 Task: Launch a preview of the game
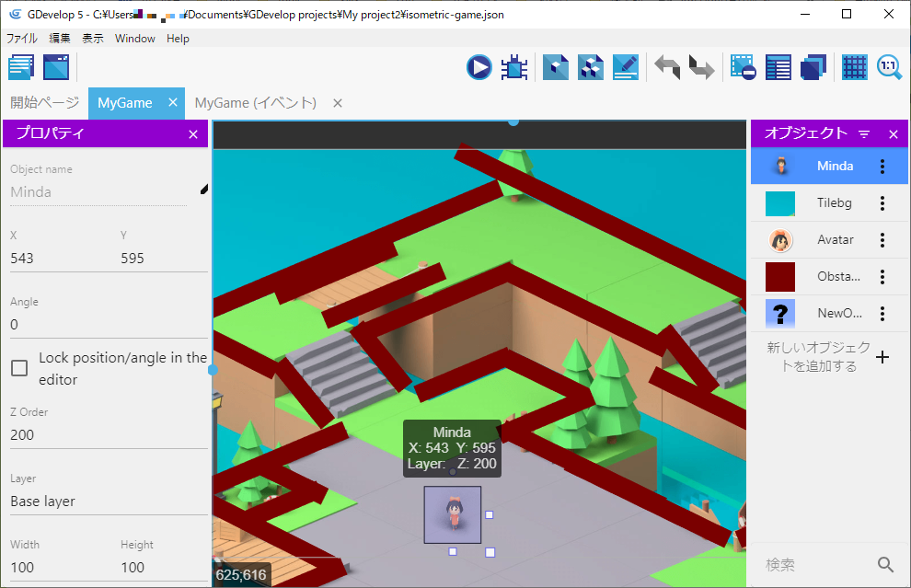tap(478, 66)
